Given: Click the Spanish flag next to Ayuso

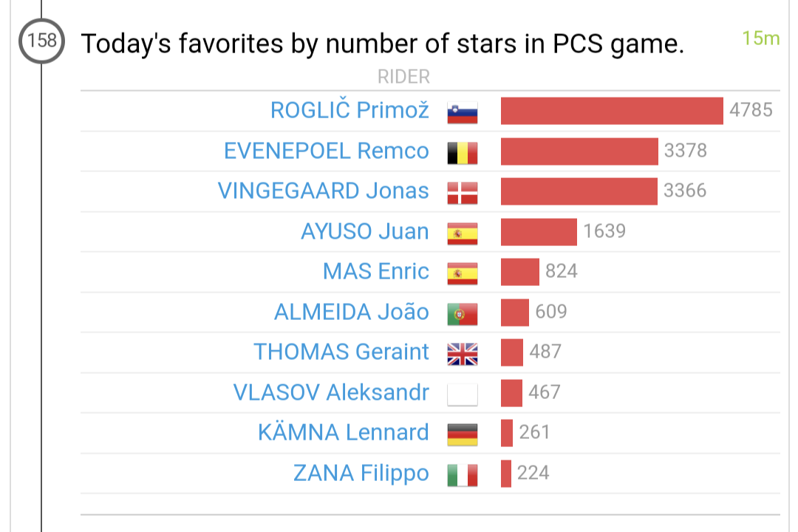Looking at the screenshot, I should tap(463, 233).
